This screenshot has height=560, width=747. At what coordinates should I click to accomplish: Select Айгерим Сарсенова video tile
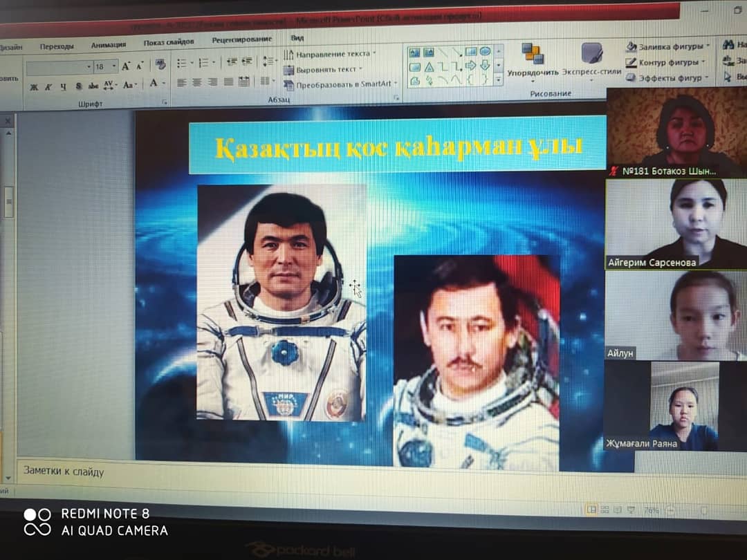[676, 224]
